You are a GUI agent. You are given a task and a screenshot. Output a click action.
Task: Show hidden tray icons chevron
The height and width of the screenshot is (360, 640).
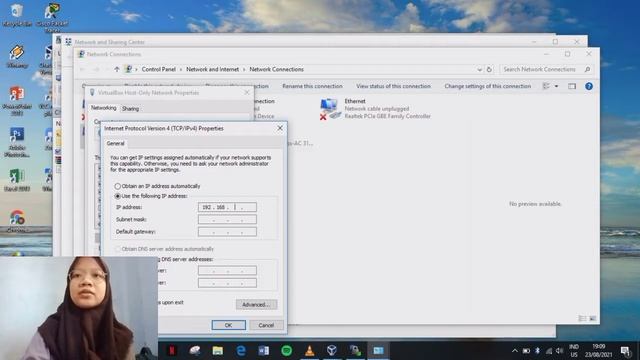(515, 351)
